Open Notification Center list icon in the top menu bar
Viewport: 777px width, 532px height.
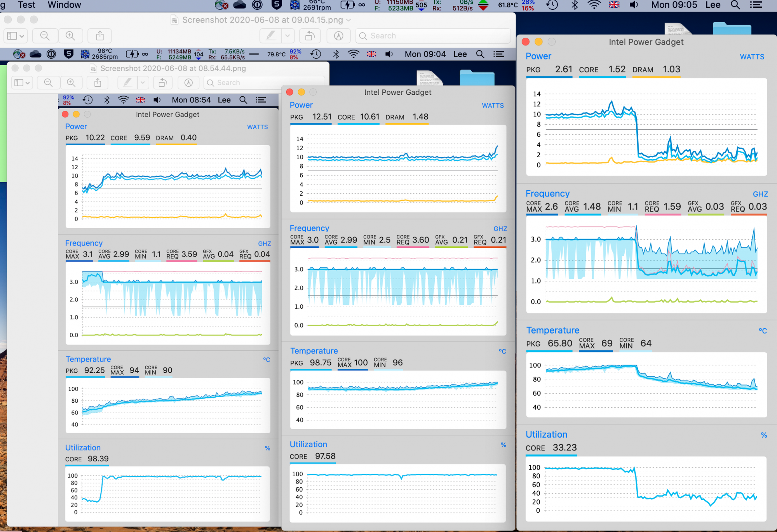coord(756,5)
